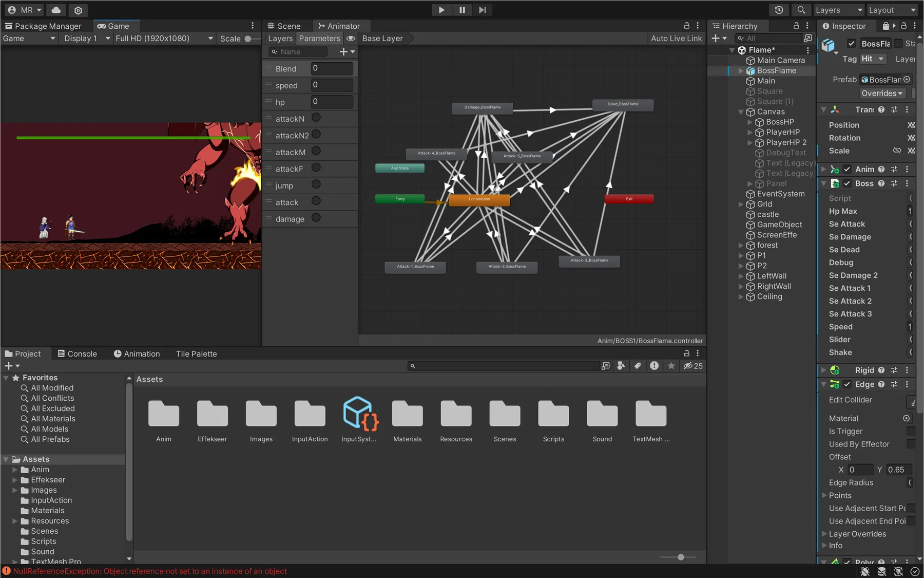The image size is (924, 578).
Task: Open the Layers dropdown in top toolbar
Action: pos(839,10)
